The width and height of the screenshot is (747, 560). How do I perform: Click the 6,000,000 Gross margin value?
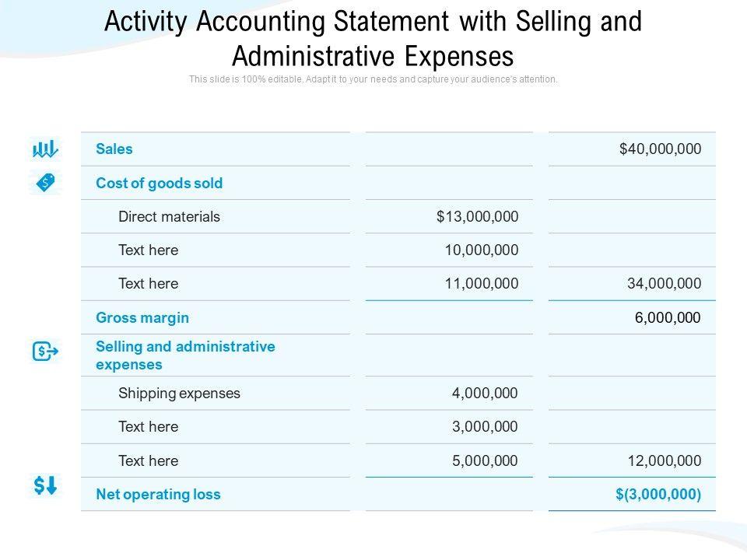click(668, 317)
